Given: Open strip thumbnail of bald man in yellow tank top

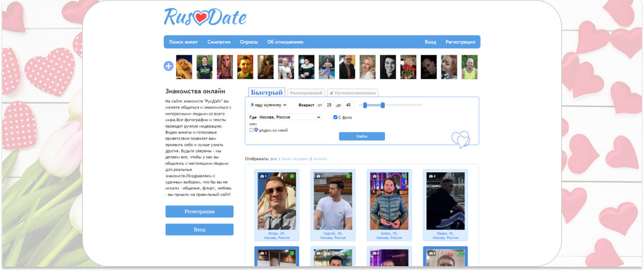Looking at the screenshot, I should pyautogui.click(x=470, y=67).
